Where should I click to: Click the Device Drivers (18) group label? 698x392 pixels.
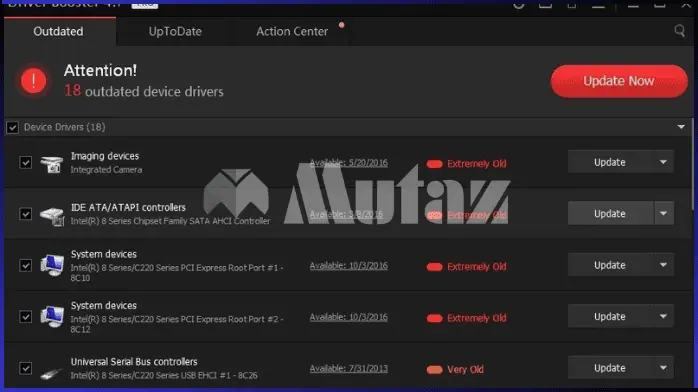pos(65,127)
